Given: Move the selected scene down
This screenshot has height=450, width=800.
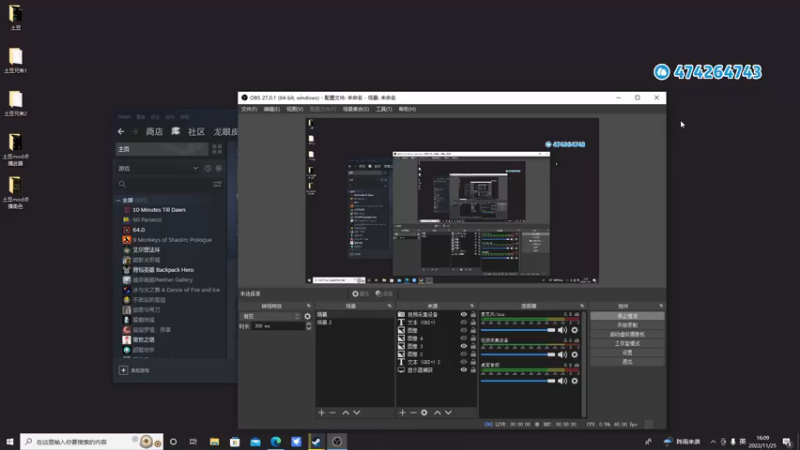Looking at the screenshot, I should [x=357, y=412].
